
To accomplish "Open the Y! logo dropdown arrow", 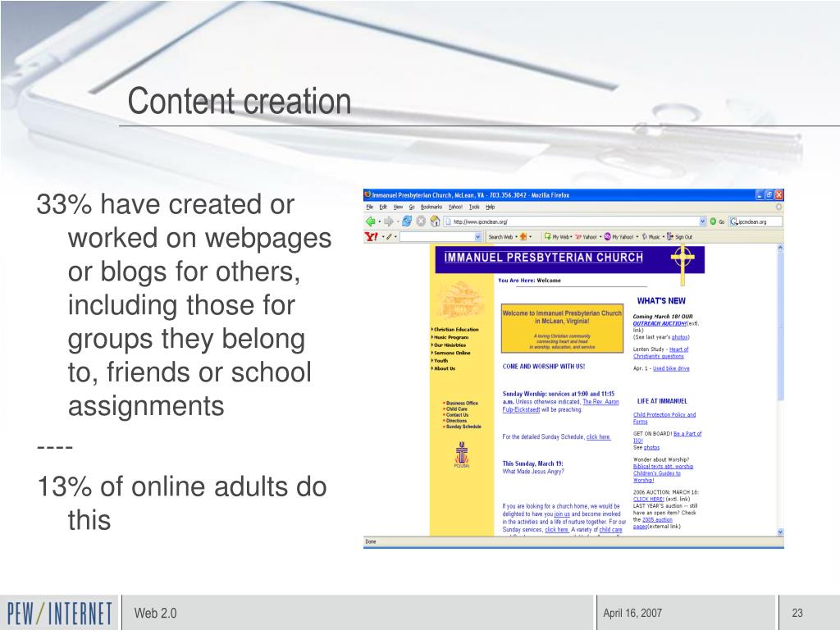I will pos(382,236).
